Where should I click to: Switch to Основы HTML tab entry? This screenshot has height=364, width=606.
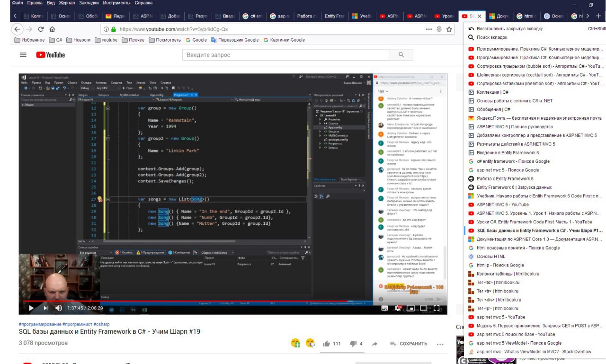pos(535,257)
